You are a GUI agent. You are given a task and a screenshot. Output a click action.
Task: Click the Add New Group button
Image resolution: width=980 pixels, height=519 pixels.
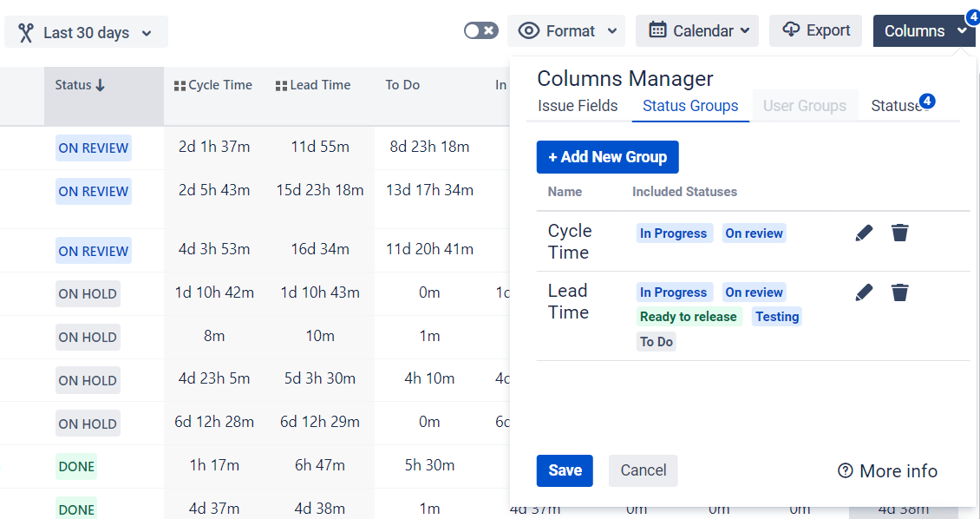pyautogui.click(x=607, y=157)
